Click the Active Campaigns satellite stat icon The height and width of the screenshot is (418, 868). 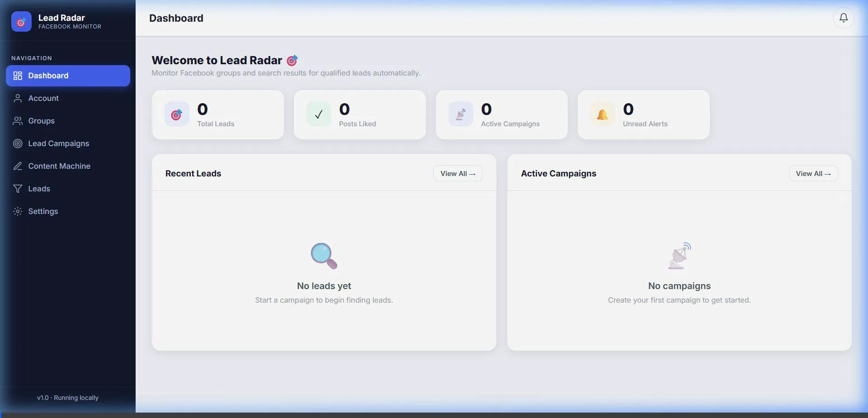click(x=461, y=114)
